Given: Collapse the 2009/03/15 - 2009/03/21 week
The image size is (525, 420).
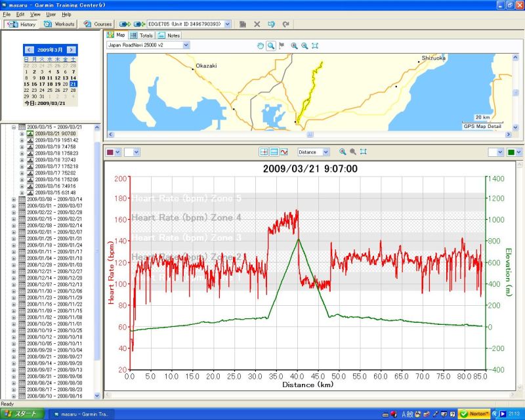Looking at the screenshot, I should pos(14,127).
